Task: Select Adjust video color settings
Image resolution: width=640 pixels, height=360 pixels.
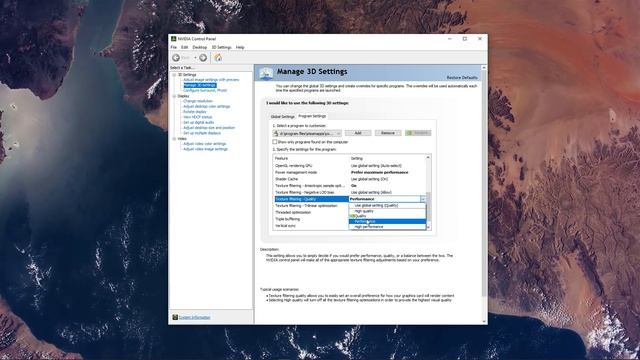Action: pos(204,144)
